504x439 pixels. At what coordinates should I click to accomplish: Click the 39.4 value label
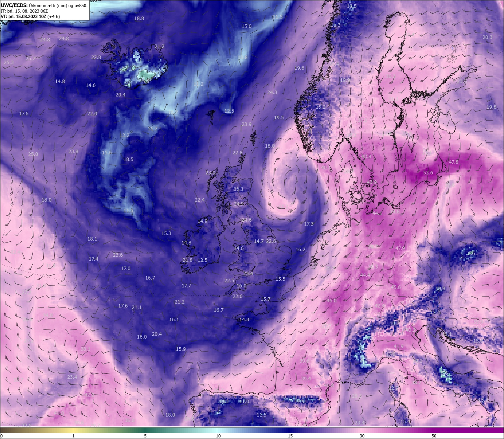306,379
